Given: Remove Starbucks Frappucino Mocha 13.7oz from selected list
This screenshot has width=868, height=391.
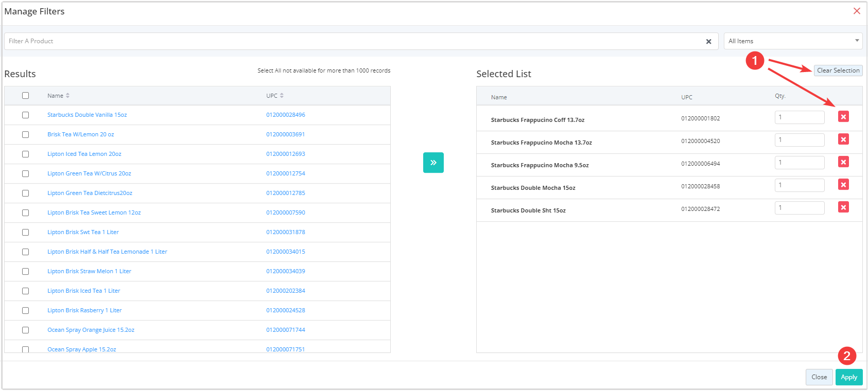Looking at the screenshot, I should tap(843, 139).
